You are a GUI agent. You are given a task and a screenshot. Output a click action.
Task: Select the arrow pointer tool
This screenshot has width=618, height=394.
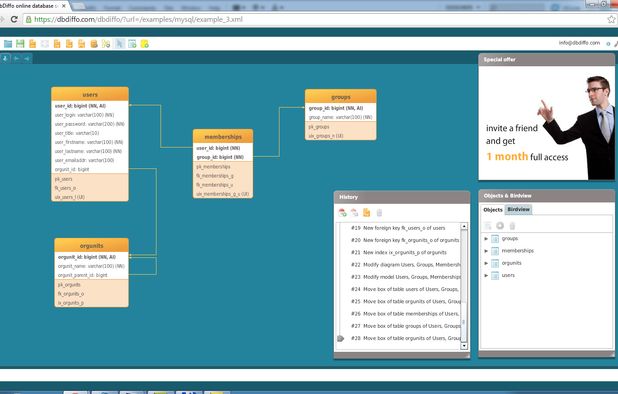119,44
